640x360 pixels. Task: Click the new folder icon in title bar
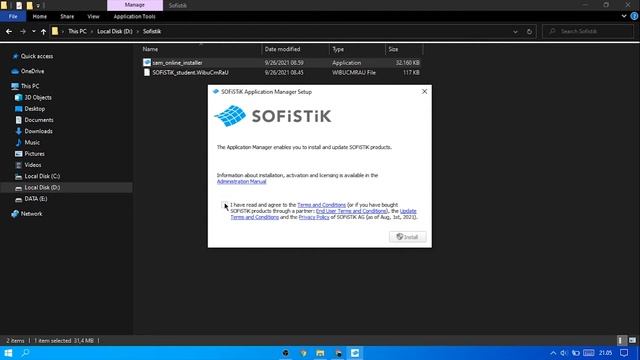[29, 5]
